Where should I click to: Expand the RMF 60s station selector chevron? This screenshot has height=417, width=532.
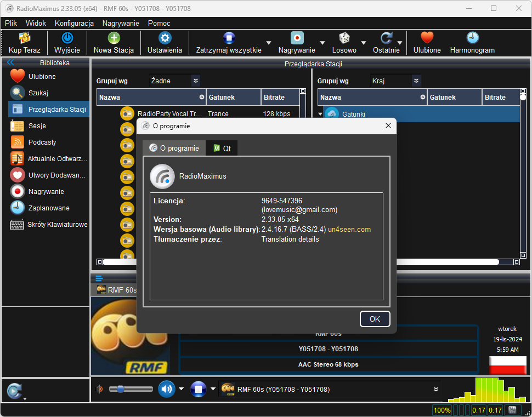coord(436,389)
